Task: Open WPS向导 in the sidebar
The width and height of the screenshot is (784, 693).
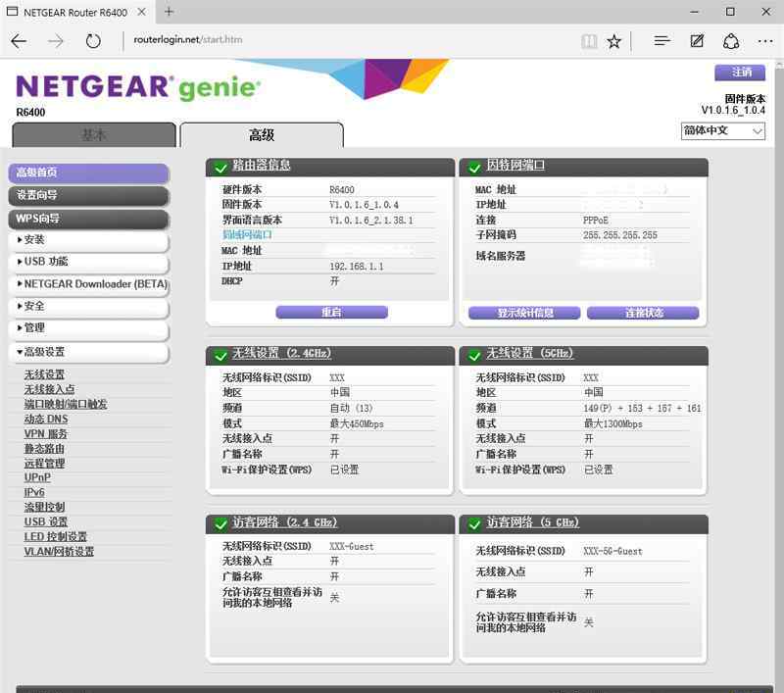Action: tap(88, 219)
